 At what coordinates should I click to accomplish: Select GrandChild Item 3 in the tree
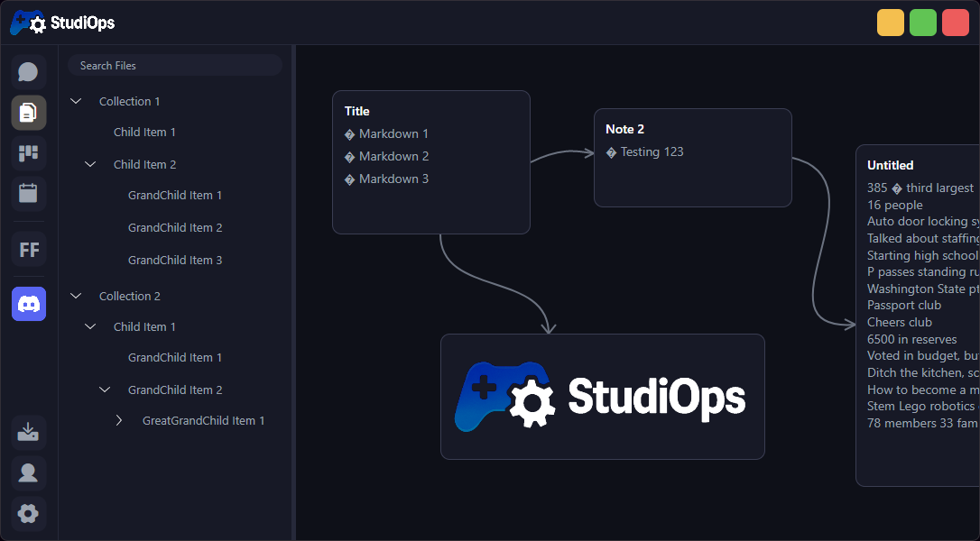coord(175,260)
